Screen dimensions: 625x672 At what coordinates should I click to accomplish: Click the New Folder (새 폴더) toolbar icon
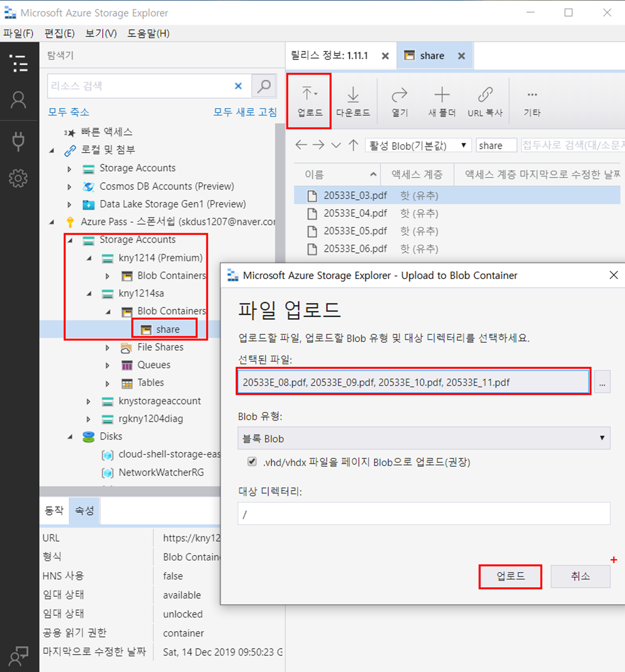442,101
